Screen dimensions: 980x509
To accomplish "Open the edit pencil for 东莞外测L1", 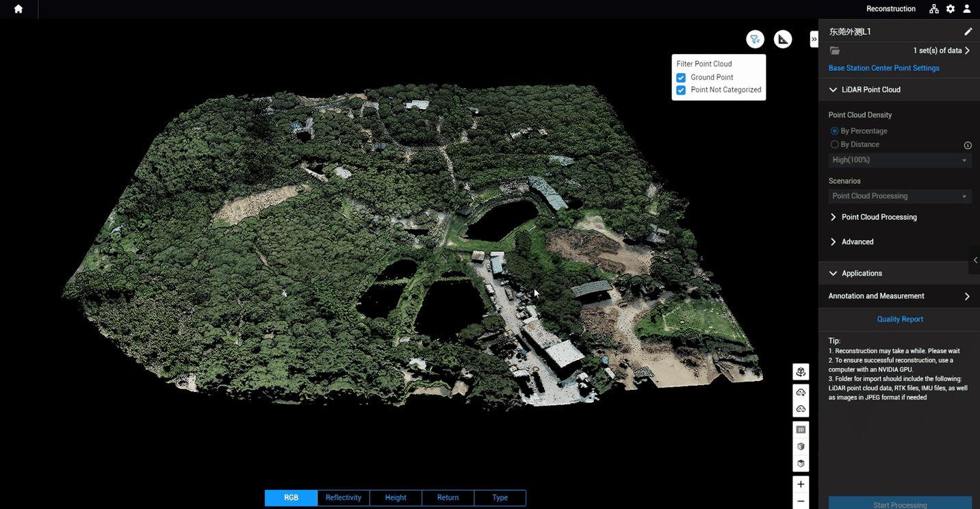I will pos(968,31).
